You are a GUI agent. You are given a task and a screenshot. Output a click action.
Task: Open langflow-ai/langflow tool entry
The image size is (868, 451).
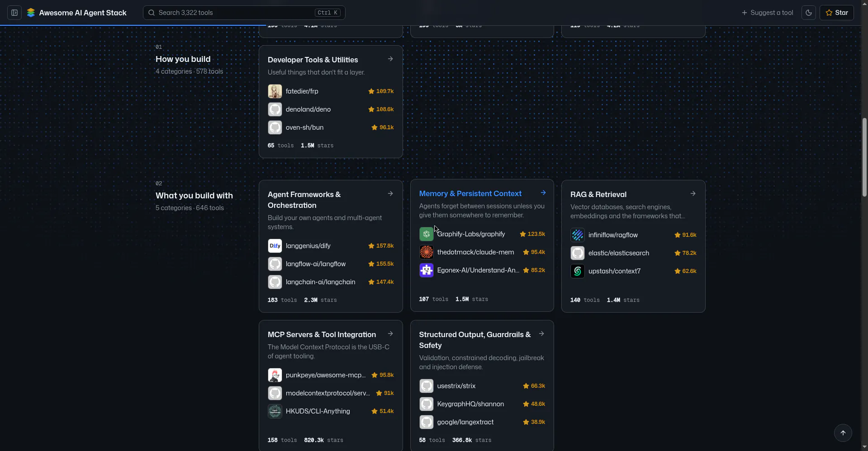[331, 264]
